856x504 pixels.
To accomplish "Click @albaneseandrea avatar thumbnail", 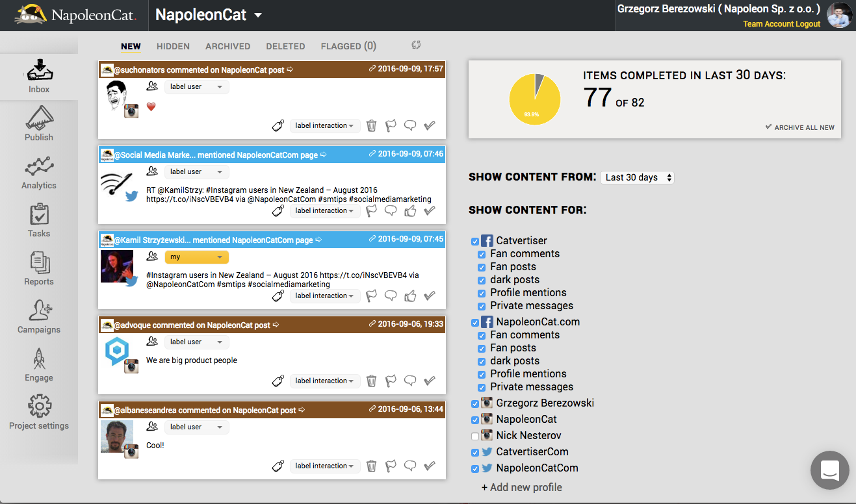I will [117, 436].
